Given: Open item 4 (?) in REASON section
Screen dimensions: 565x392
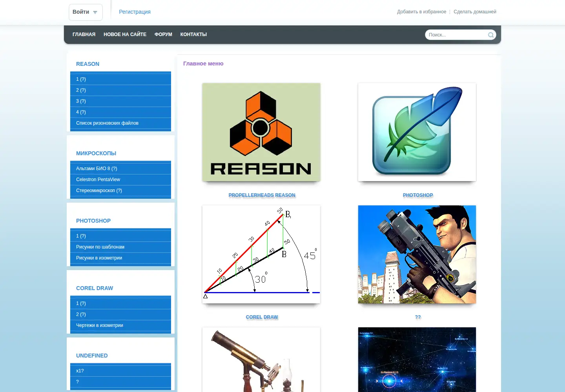Looking at the screenshot, I should coord(120,112).
